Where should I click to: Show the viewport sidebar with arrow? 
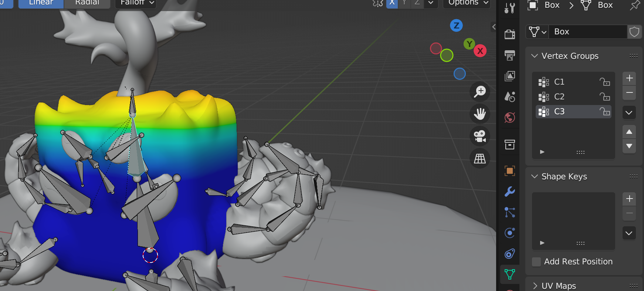(x=494, y=27)
